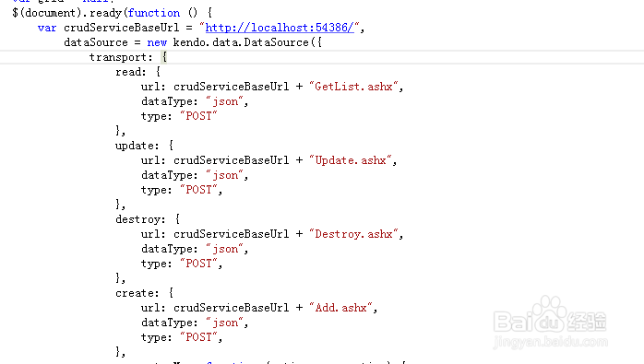Click the opening brace after transport:
The height and width of the screenshot is (364, 644).
164,57
